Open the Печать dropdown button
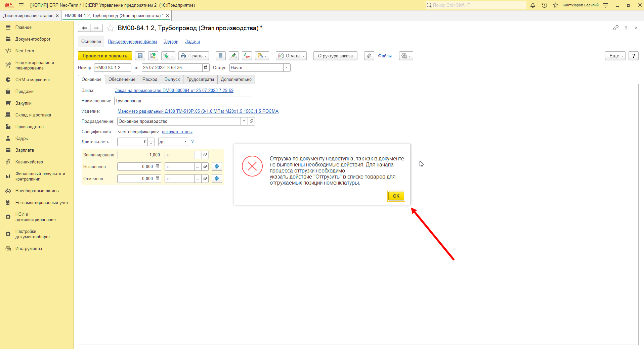Screen dimensions: 644x349 pyautogui.click(x=194, y=56)
